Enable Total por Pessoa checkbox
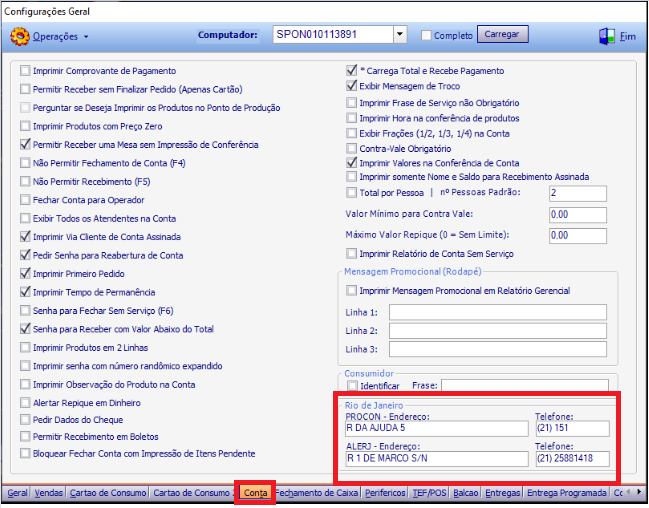The image size is (649, 508). [351, 193]
